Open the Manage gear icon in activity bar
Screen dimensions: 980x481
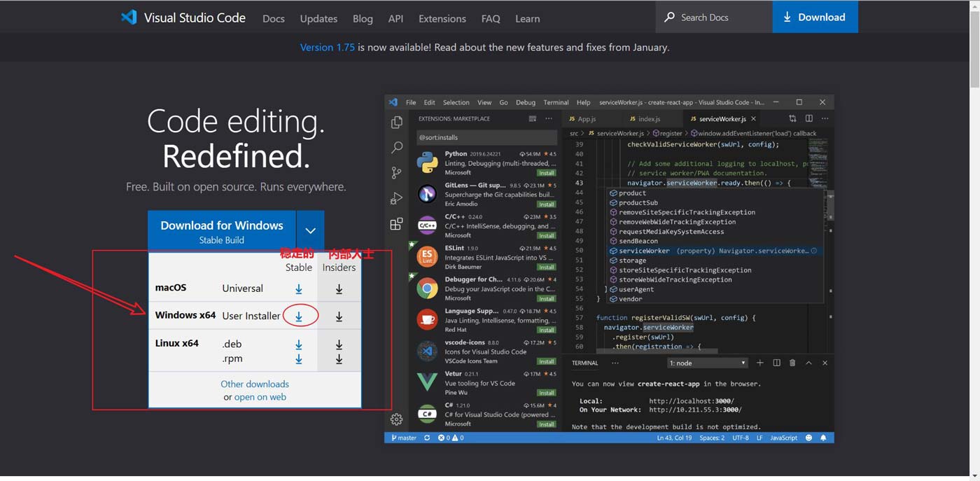coord(396,419)
